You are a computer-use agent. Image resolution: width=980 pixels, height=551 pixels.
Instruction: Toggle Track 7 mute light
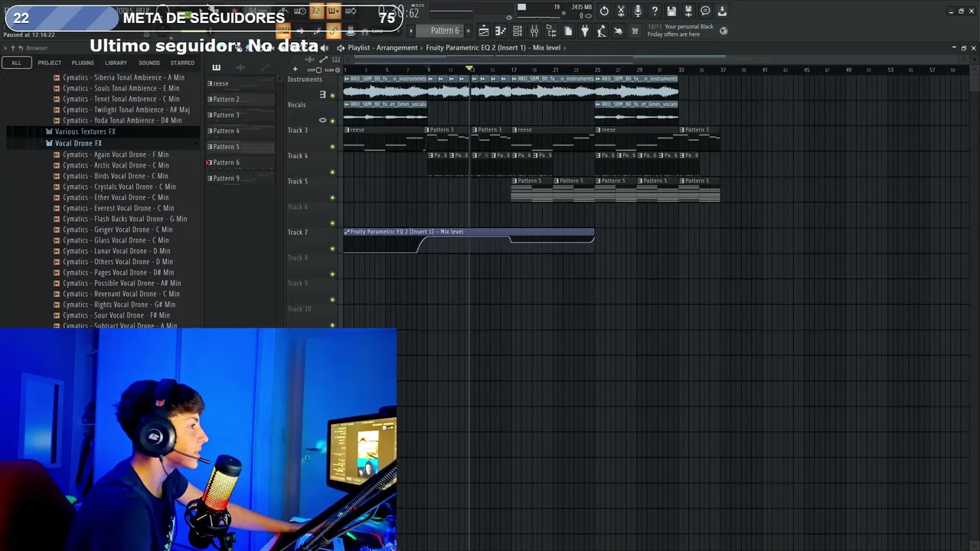click(x=332, y=249)
